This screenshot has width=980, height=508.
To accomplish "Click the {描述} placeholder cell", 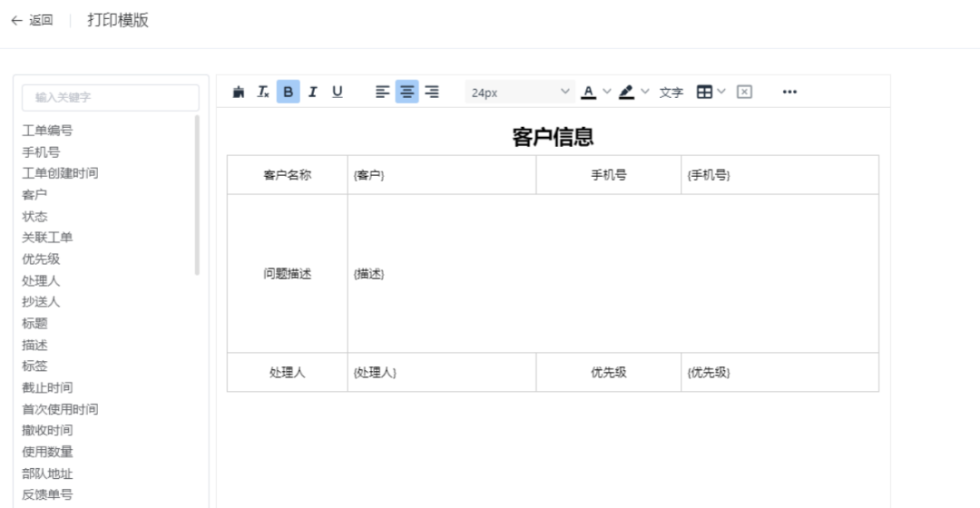I will (x=613, y=274).
